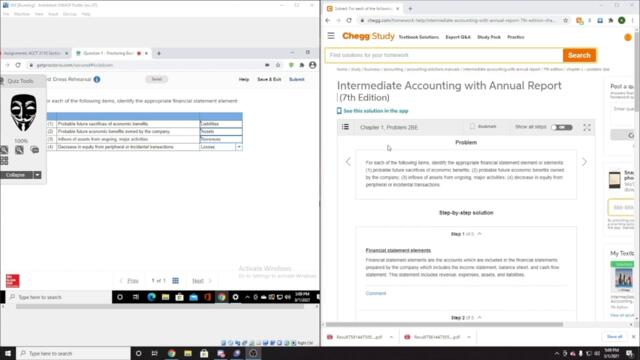Open options for first downloaded PDF

point(391,337)
